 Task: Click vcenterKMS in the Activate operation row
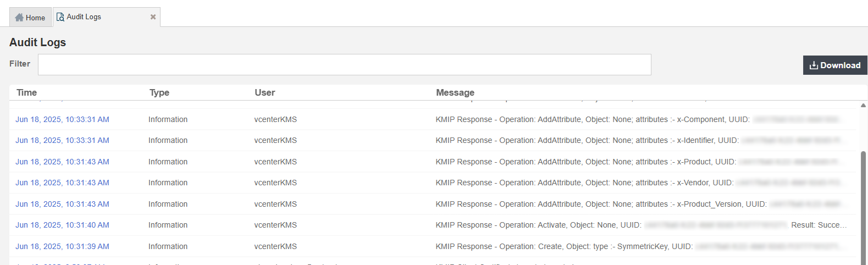[x=275, y=225]
